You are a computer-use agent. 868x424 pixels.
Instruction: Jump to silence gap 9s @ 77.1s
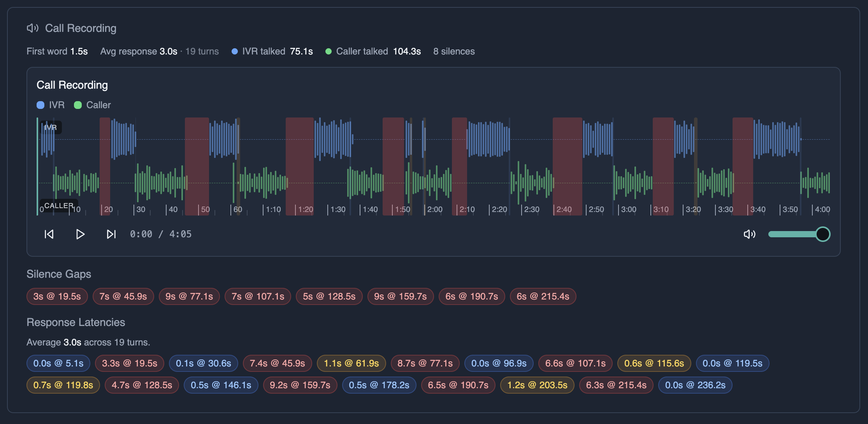[x=189, y=296]
